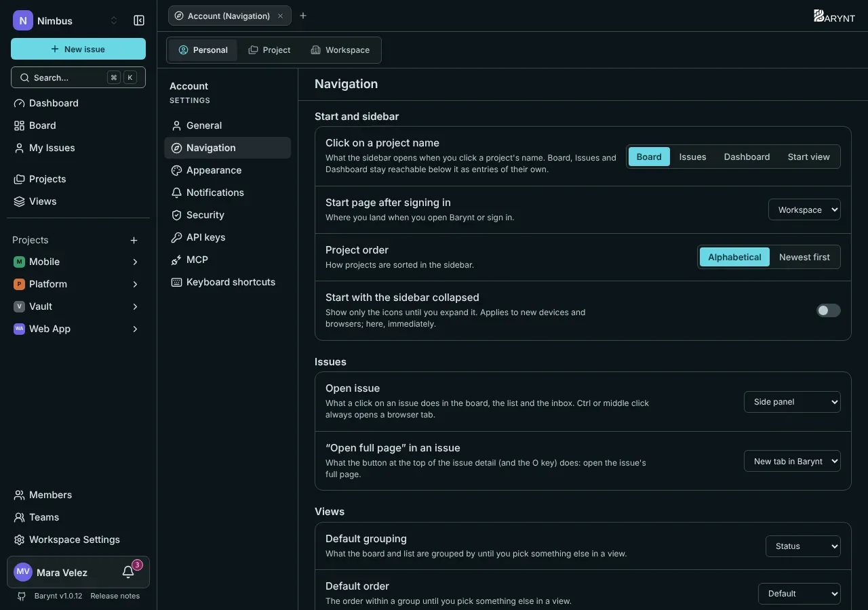Select Dashboard for project name click
Viewport: 868px width, 610px height.
(x=747, y=157)
